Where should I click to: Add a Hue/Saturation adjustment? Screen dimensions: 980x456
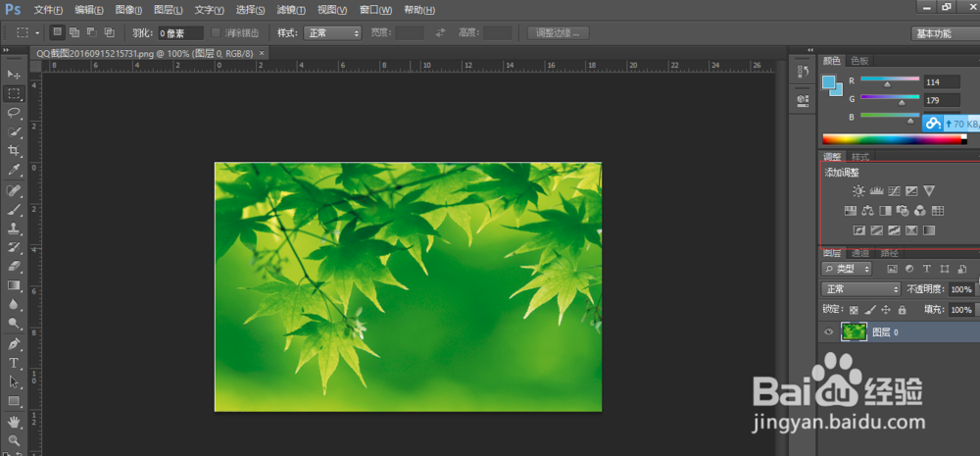click(x=850, y=211)
